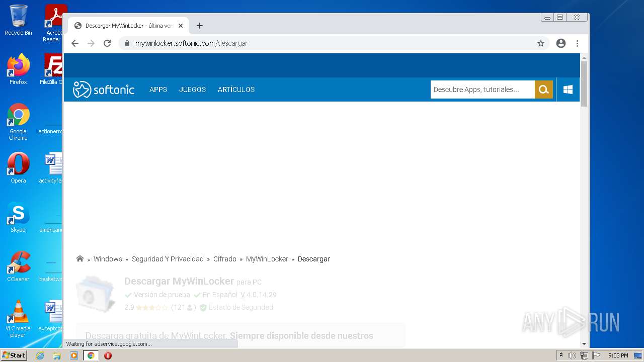The width and height of the screenshot is (644, 362).
Task: Click the Descubre Apps search field
Action: click(x=482, y=89)
